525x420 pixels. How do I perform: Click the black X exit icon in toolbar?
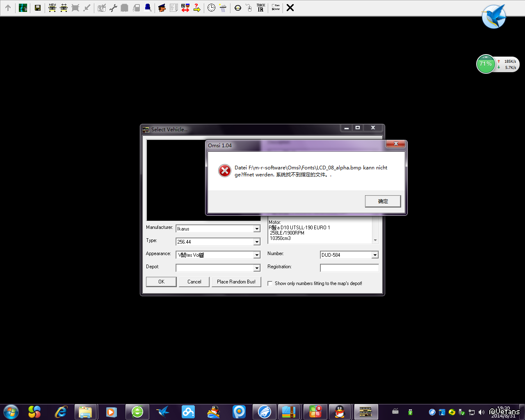(290, 8)
